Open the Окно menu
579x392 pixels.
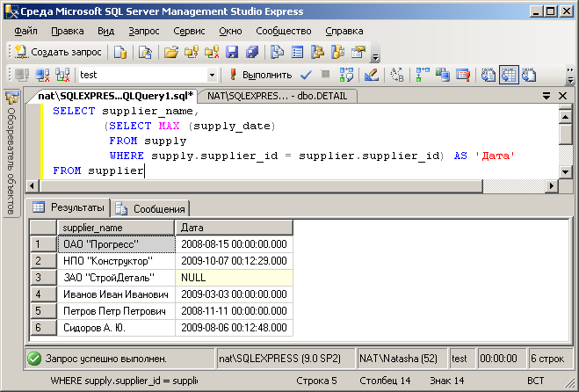(230, 31)
